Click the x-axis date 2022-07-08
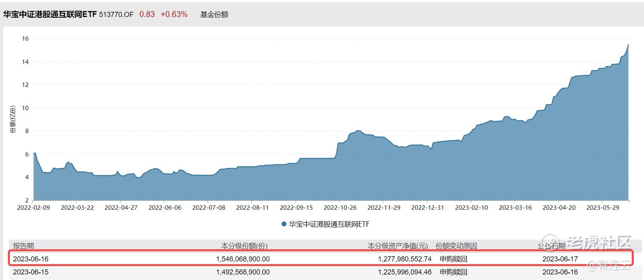This screenshot has height=280, width=644. [x=209, y=208]
